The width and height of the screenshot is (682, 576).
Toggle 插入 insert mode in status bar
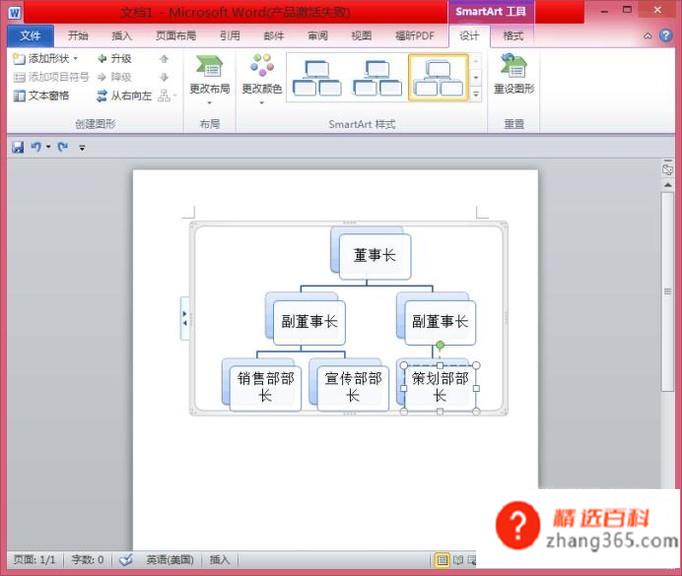[x=219, y=559]
